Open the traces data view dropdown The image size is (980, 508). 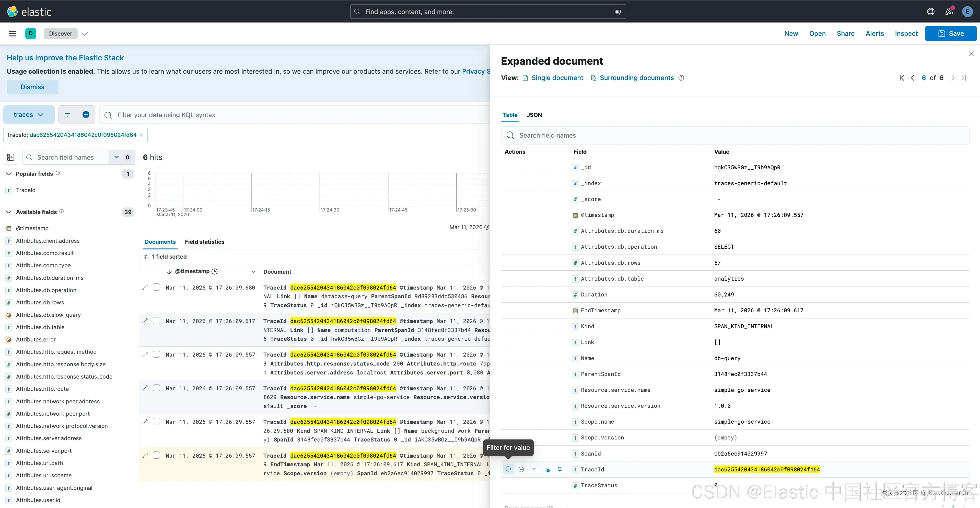(29, 115)
